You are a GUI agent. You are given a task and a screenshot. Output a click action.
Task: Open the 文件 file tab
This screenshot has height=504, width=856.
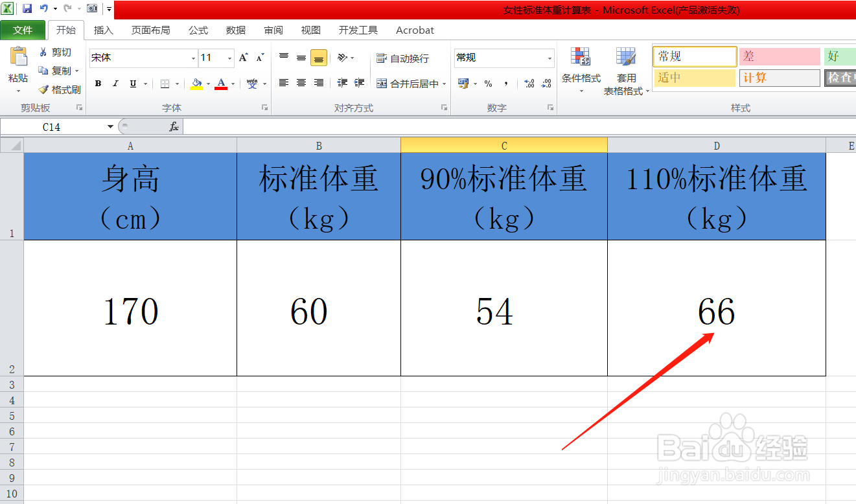[x=23, y=30]
